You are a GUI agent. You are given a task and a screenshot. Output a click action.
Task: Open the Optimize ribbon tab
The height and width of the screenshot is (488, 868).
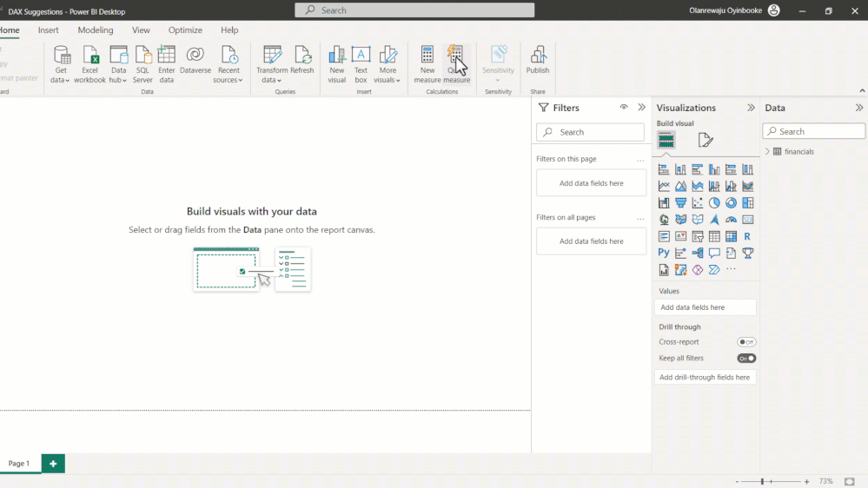pos(185,30)
